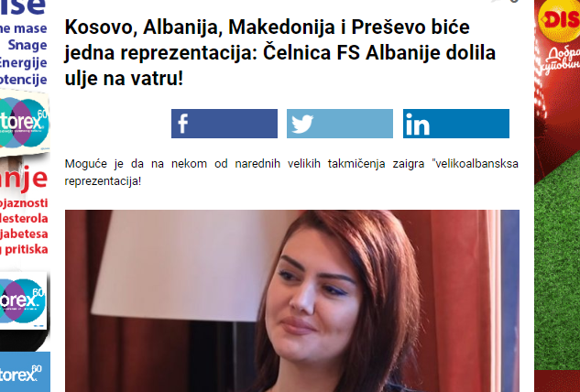
Task: Click the partial icon above the headline's right edge
Action: coord(505,1)
